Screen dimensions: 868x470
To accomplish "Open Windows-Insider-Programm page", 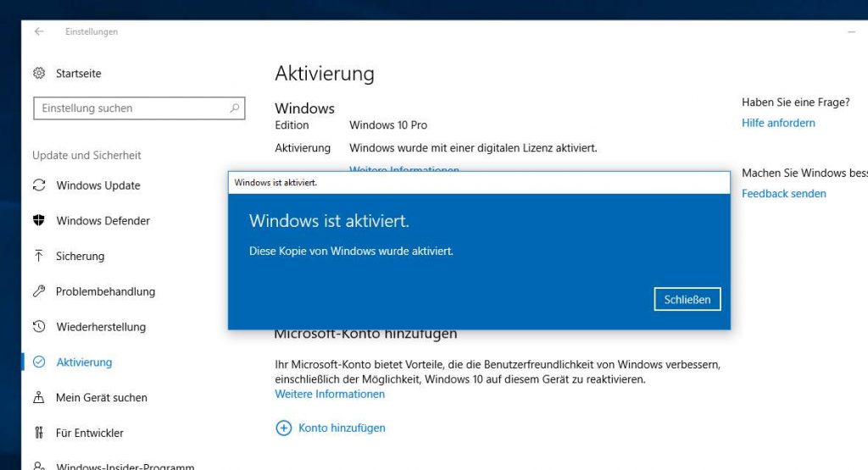I will 125,466.
